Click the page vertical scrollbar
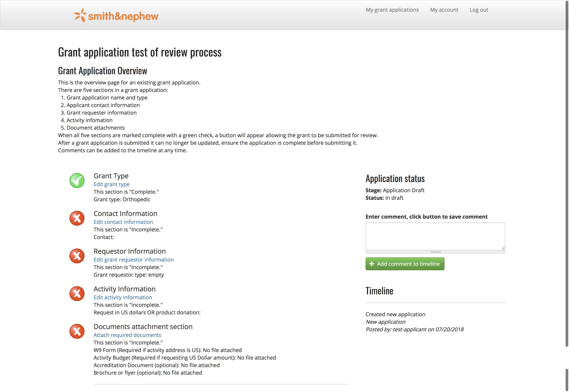This screenshot has height=392, width=569. (567, 172)
